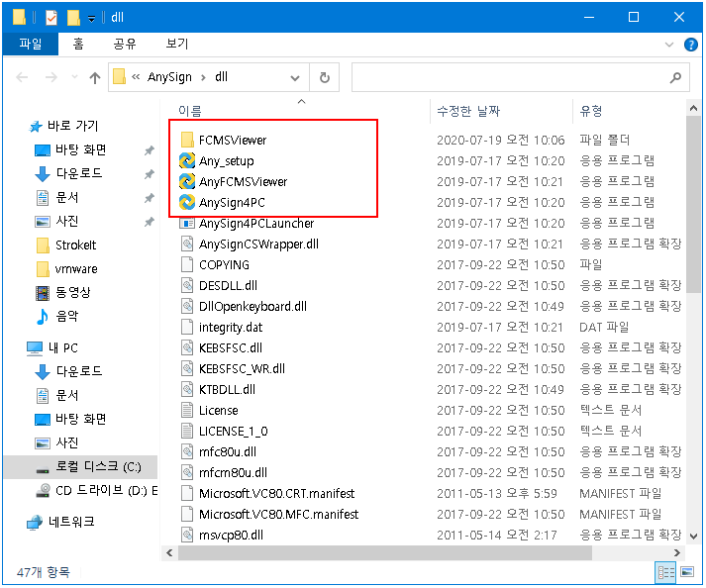Open the customize quick access toolbar dropdown
The height and width of the screenshot is (588, 706).
(x=91, y=19)
